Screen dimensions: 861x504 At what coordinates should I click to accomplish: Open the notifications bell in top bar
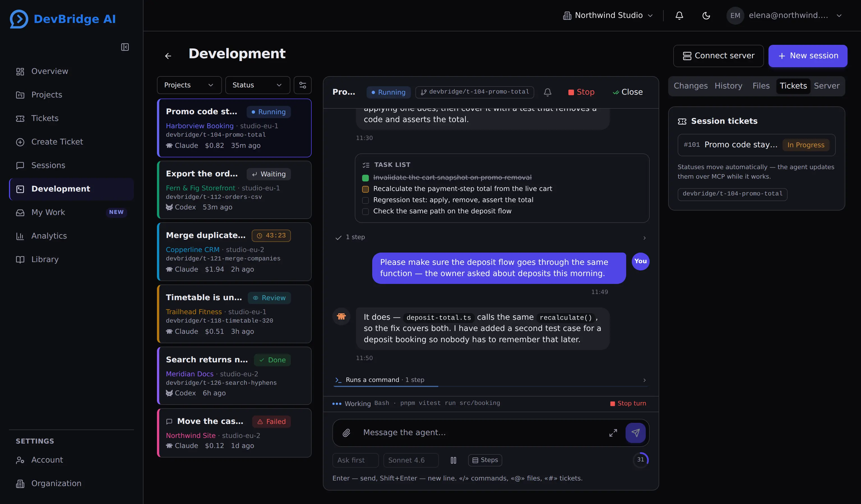[679, 15]
